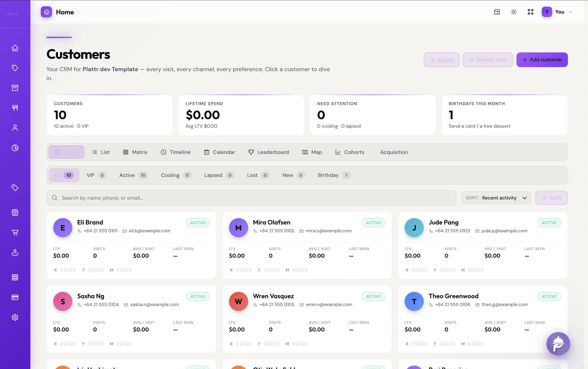
Task: Open the Sort Recent activity dropdown
Action: [496, 198]
